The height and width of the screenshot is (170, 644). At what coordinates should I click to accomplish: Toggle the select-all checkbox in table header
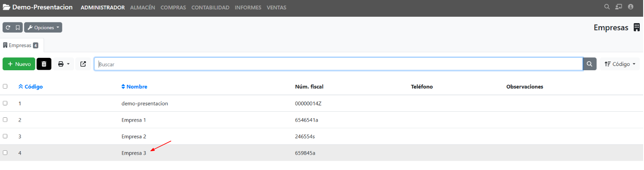[x=5, y=86]
